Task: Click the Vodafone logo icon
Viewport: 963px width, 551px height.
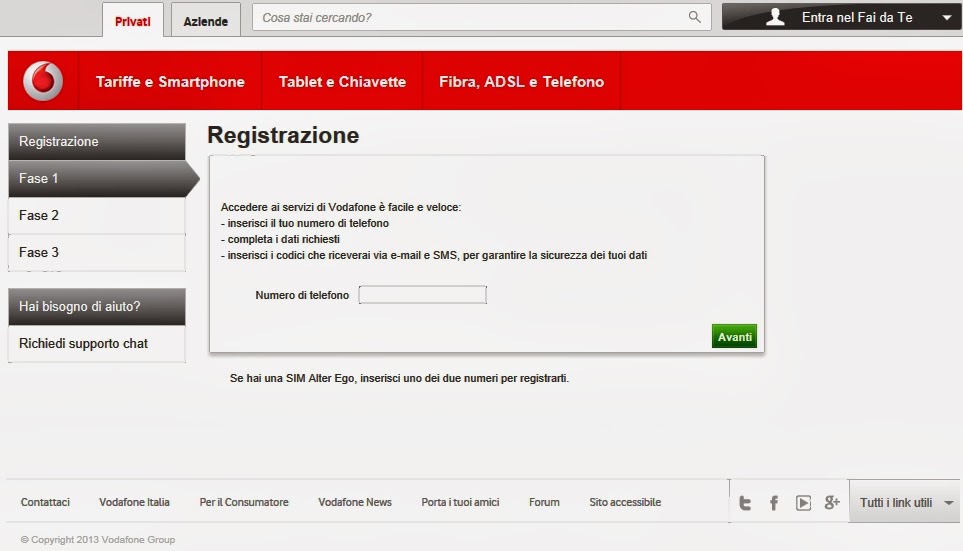Action: coord(43,81)
